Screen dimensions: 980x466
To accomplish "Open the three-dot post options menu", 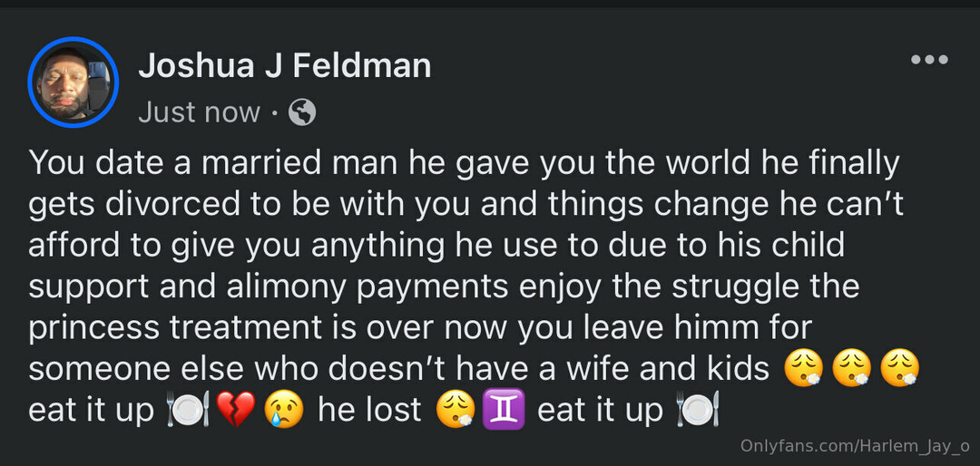I will [x=929, y=61].
